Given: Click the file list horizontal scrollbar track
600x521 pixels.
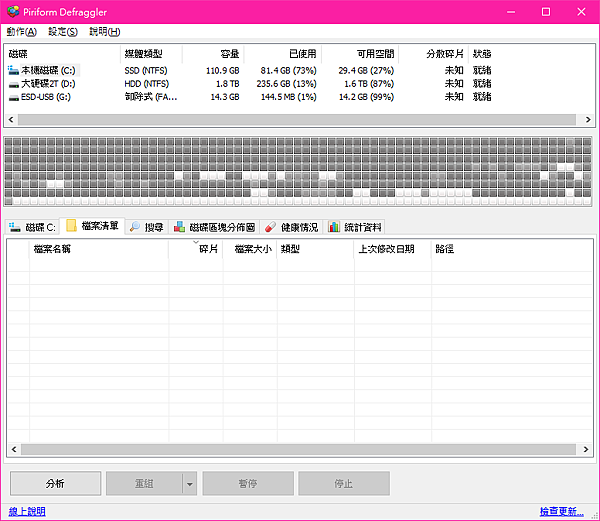Looking at the screenshot, I should coord(298,449).
